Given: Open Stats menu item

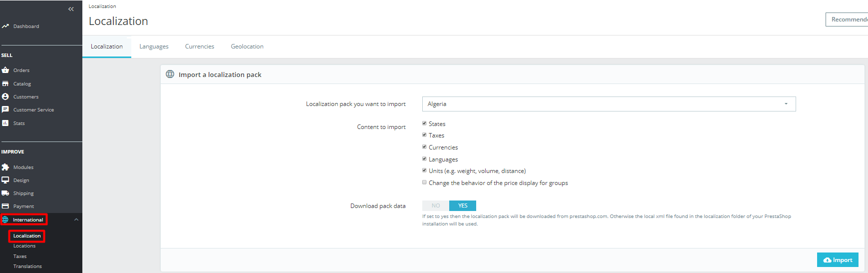Looking at the screenshot, I should point(19,123).
